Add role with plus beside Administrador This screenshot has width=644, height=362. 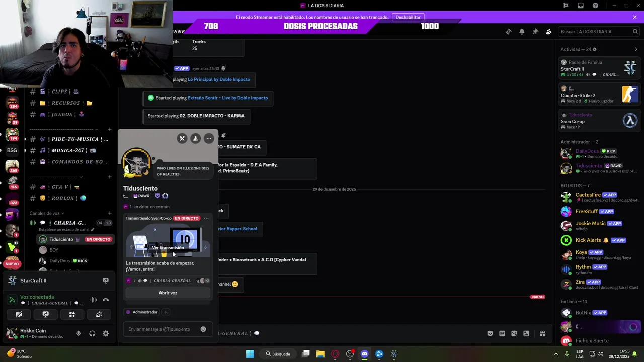point(166,312)
